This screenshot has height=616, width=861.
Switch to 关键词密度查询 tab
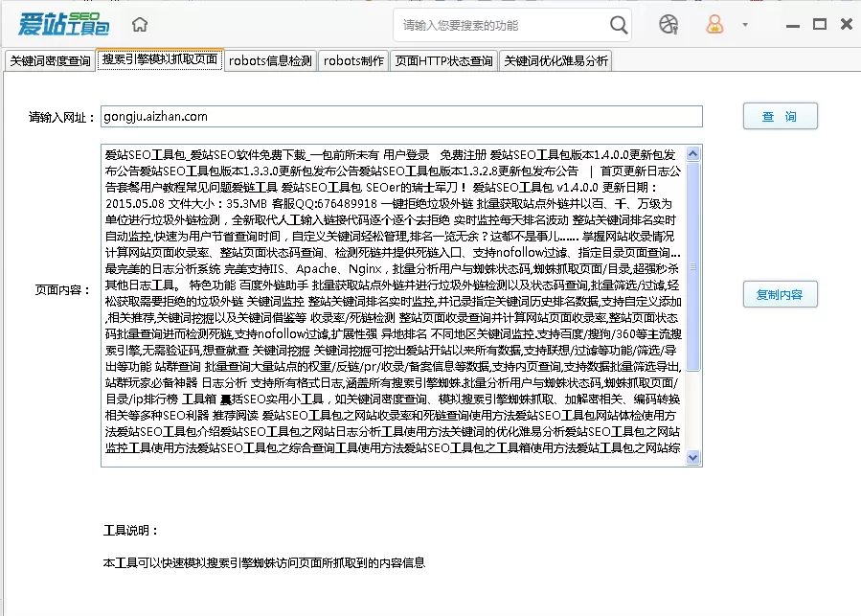pyautogui.click(x=50, y=61)
